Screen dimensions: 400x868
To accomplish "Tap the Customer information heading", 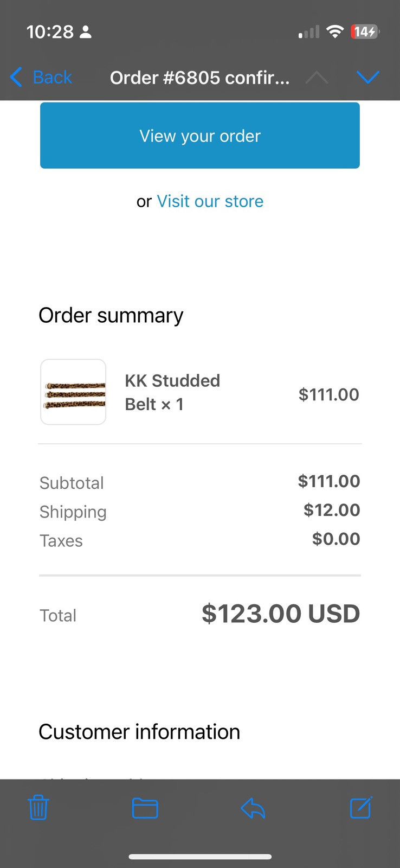I will click(139, 732).
